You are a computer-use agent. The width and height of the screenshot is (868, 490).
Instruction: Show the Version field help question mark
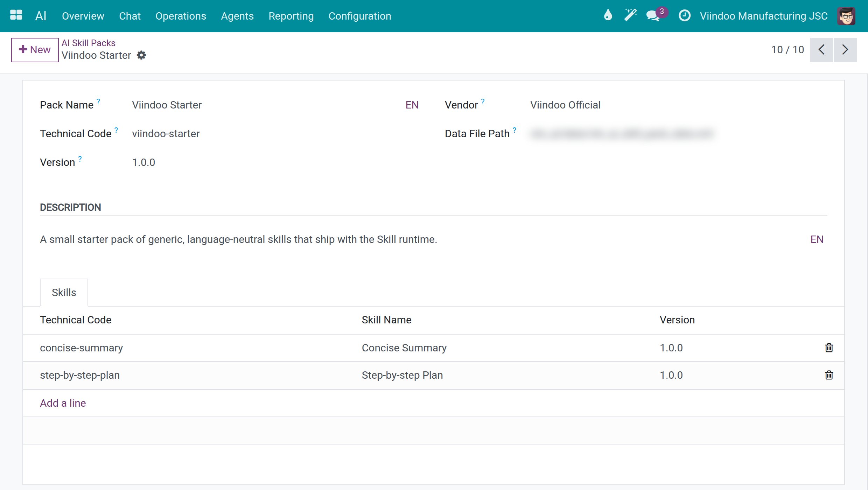click(x=80, y=159)
